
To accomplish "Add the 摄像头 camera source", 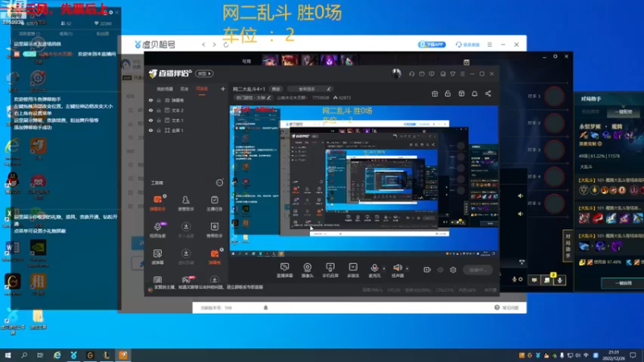I will tap(308, 270).
